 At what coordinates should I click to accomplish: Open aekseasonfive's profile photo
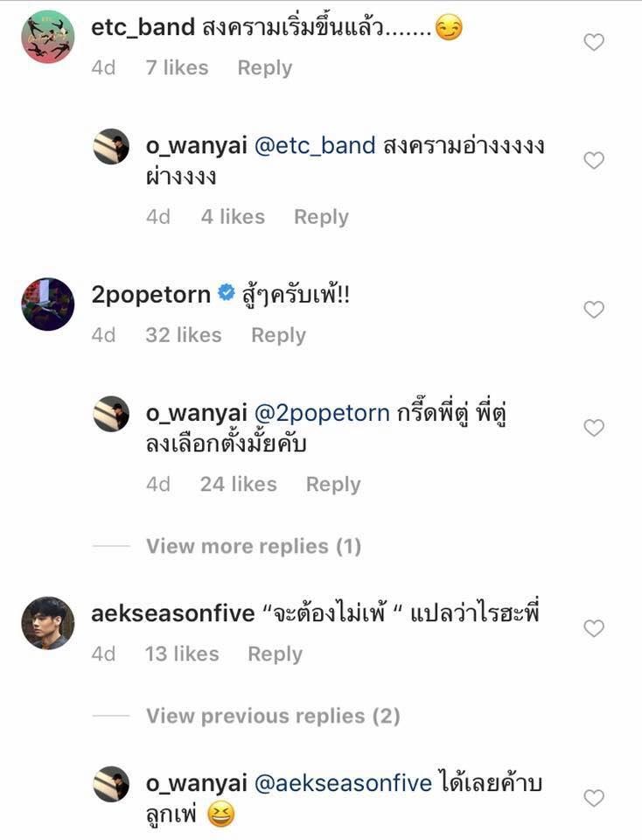tap(47, 623)
